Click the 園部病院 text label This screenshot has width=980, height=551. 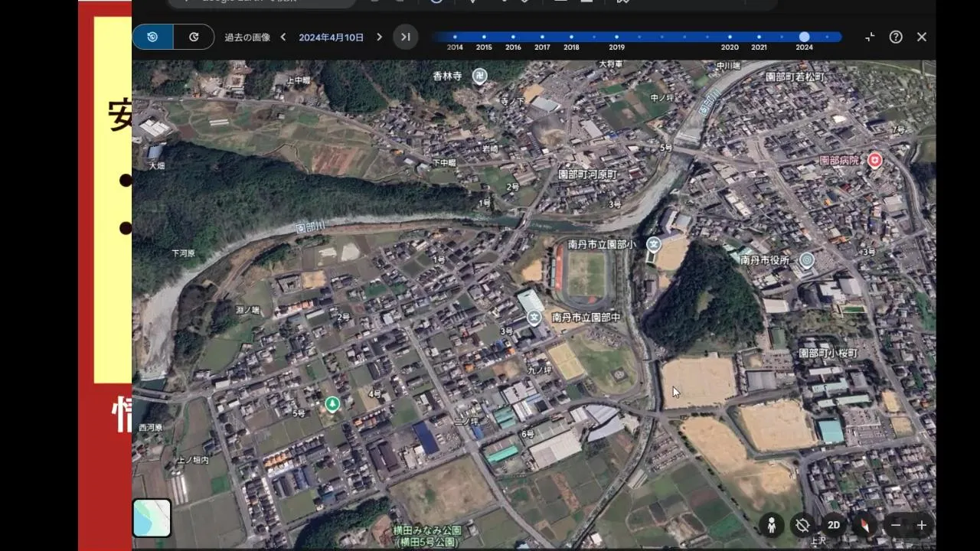coord(840,161)
